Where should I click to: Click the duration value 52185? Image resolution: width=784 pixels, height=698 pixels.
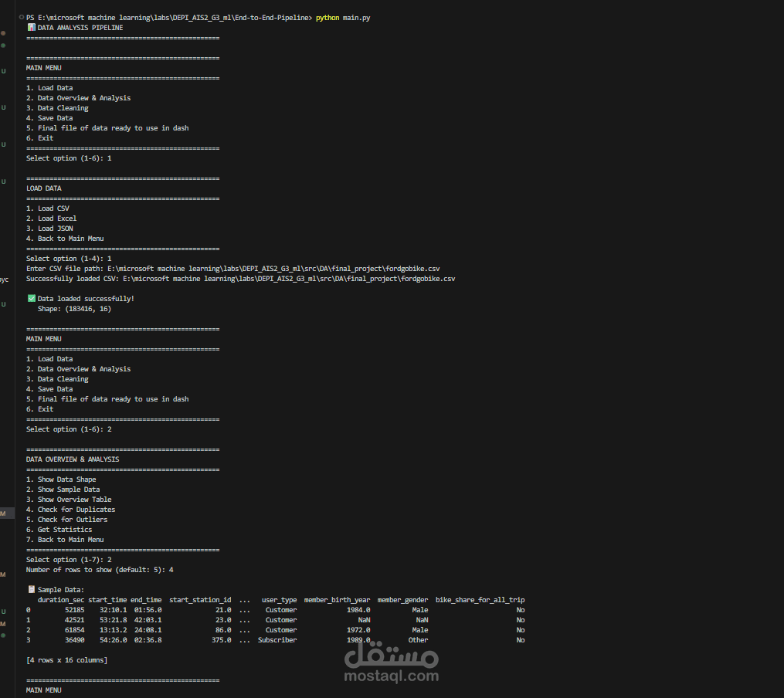pyautogui.click(x=74, y=610)
